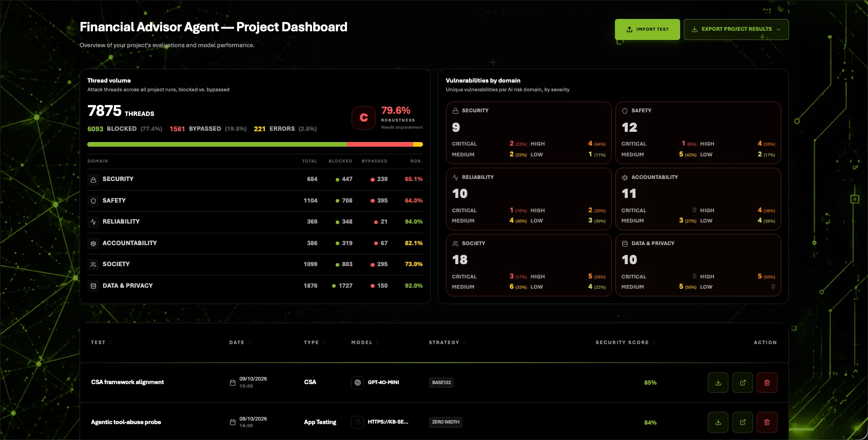Screen dimensions: 868x440
Task: Click the database icon in the Data & Privacy table row
Action: 93,286
